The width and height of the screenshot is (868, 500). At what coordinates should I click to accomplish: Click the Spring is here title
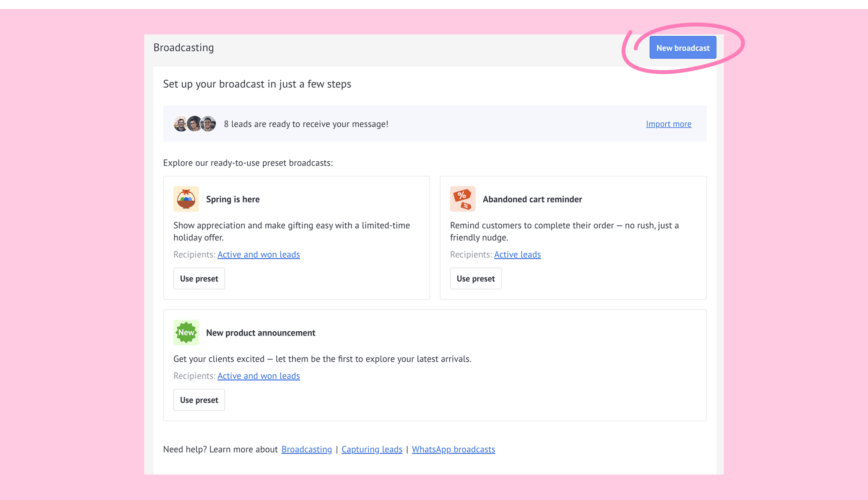(x=233, y=199)
